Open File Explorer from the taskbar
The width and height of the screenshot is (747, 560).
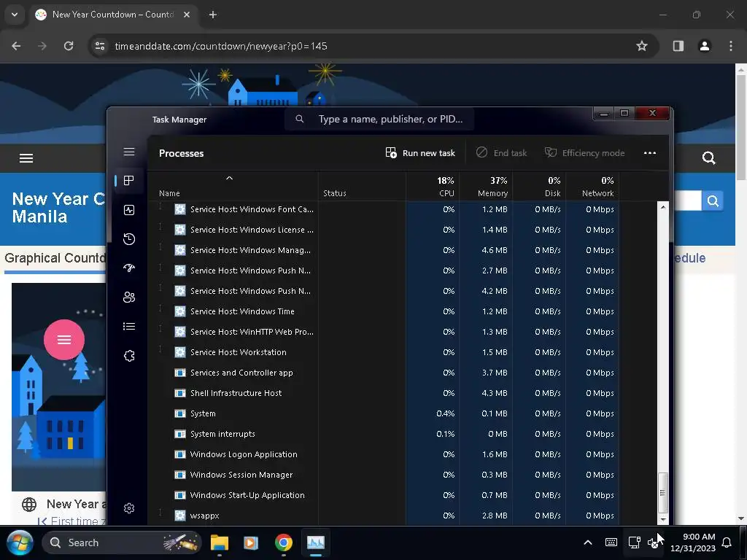[220, 542]
